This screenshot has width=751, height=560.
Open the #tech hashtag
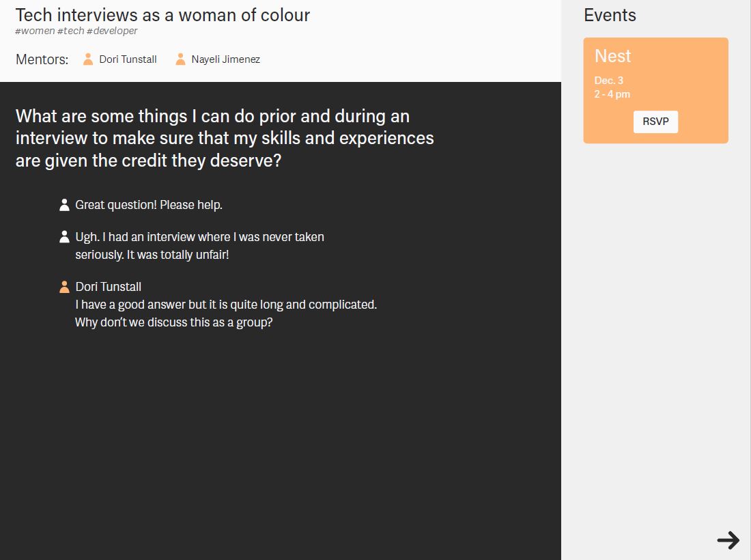[x=70, y=31]
